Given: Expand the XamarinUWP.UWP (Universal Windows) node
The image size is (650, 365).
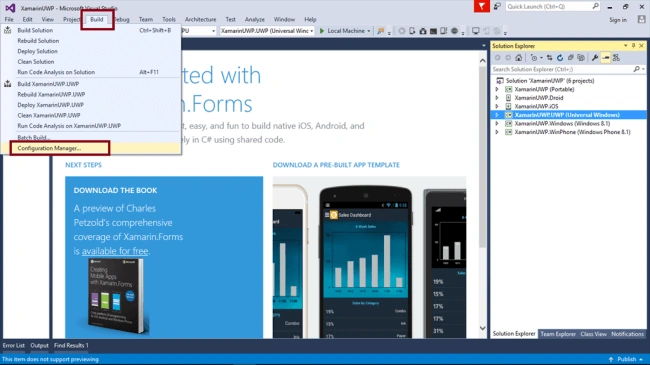Looking at the screenshot, I should click(x=497, y=115).
